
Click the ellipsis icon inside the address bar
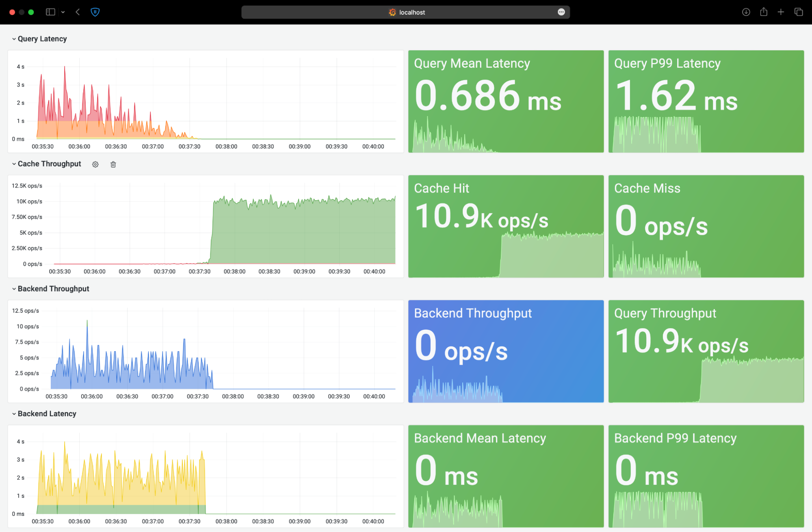(x=561, y=12)
